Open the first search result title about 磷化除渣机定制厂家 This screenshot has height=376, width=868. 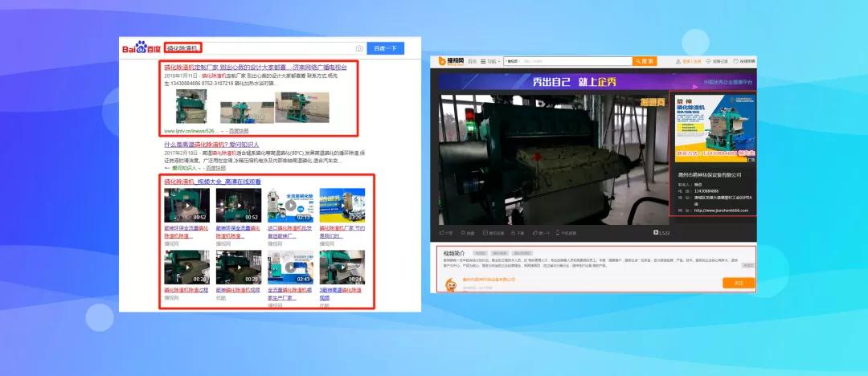point(256,67)
